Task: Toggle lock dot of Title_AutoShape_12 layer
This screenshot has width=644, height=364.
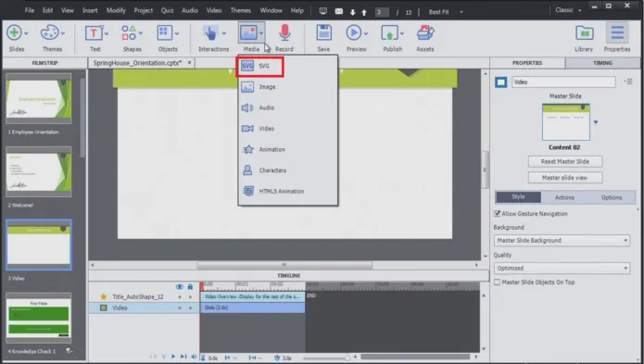Action: pyautogui.click(x=190, y=296)
